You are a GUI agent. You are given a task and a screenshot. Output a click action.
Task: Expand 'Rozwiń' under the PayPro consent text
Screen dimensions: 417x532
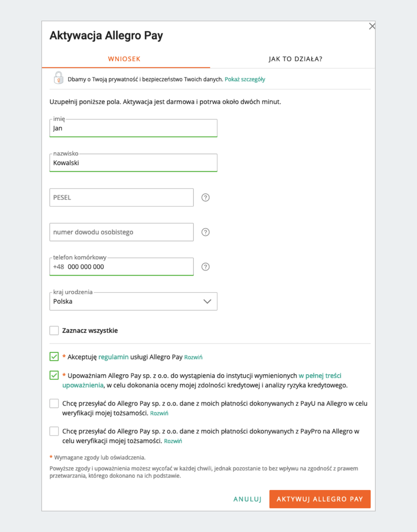click(x=173, y=442)
